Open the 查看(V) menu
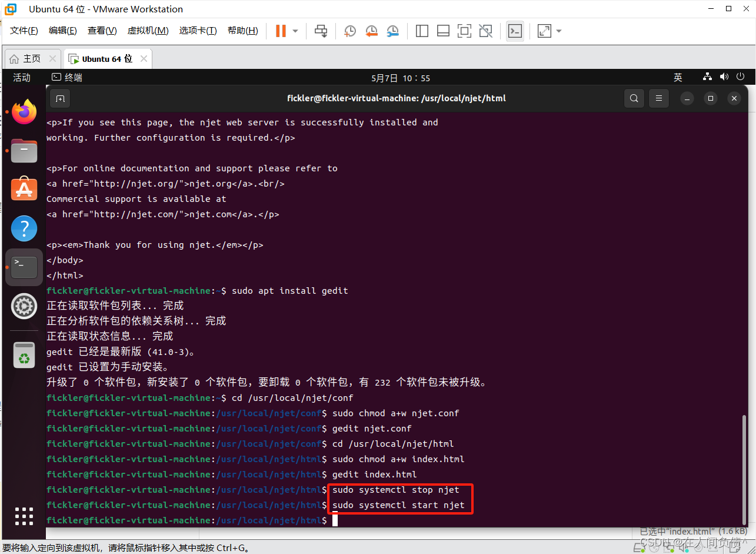This screenshot has height=554, width=756. (x=102, y=31)
